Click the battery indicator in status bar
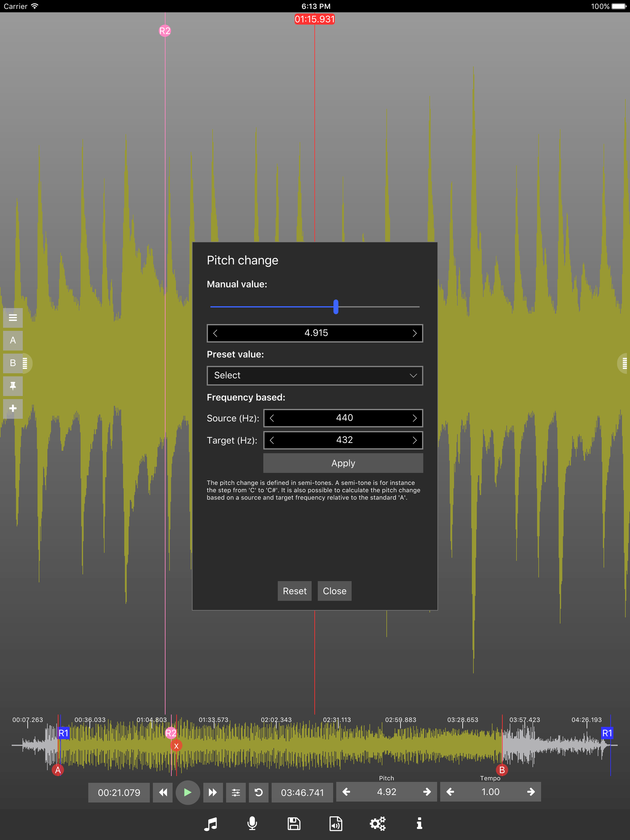Viewport: 630px width, 840px height. click(619, 6)
